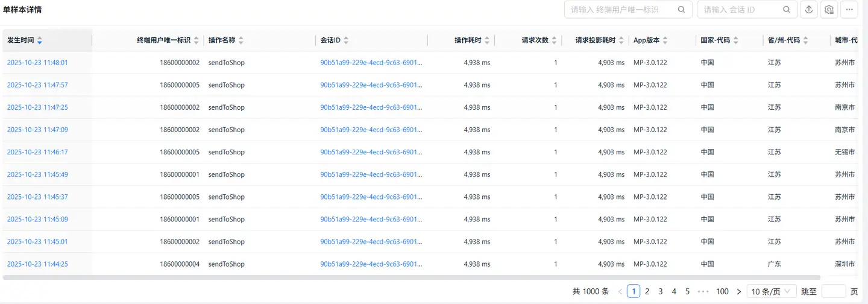Sort by 发生时间 column sort icon

(40, 40)
